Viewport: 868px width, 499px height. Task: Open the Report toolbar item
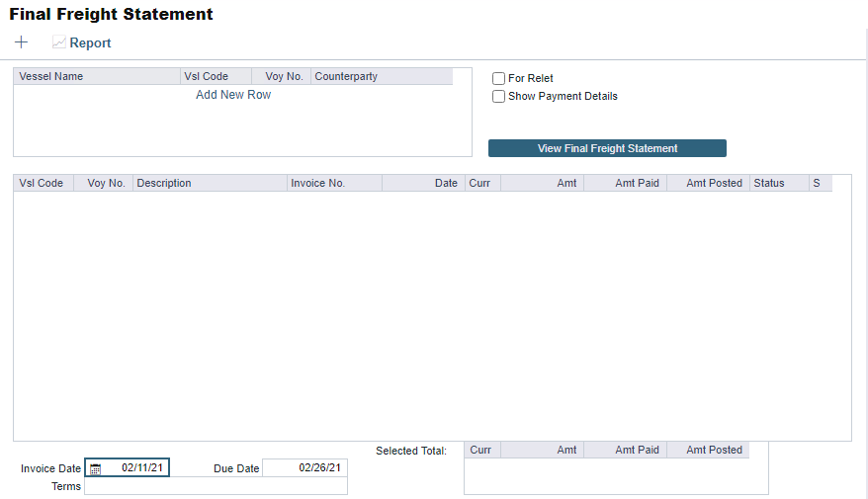pyautogui.click(x=90, y=43)
